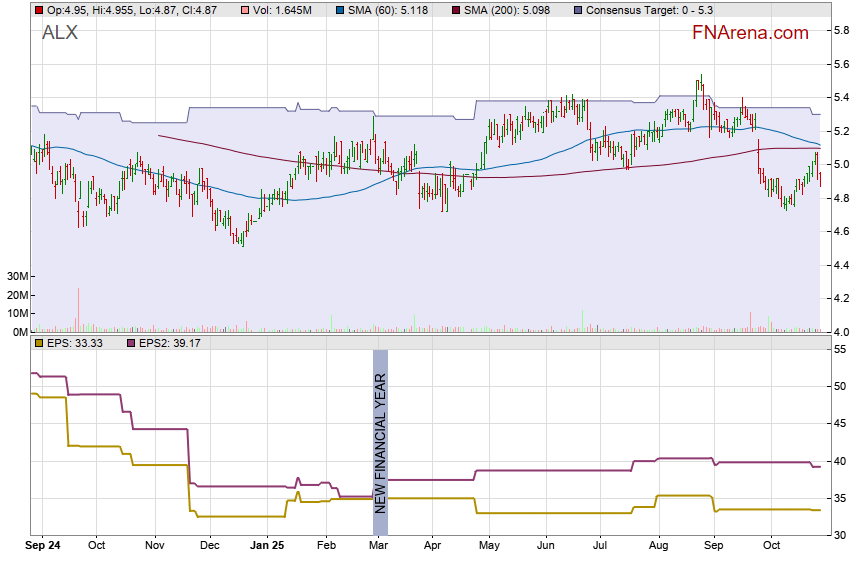Click the Sep 24 date axis label
This screenshot has height=566, width=859.
click(42, 547)
